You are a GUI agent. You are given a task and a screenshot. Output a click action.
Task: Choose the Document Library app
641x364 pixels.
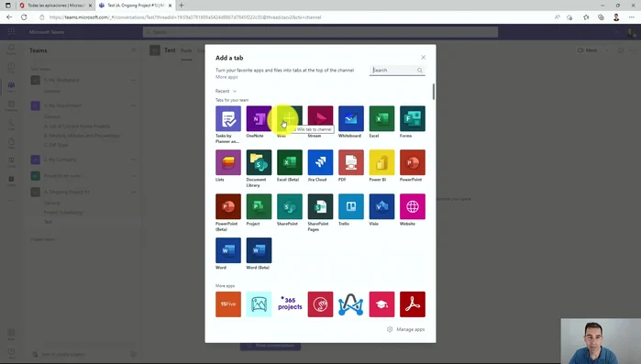pyautogui.click(x=259, y=162)
